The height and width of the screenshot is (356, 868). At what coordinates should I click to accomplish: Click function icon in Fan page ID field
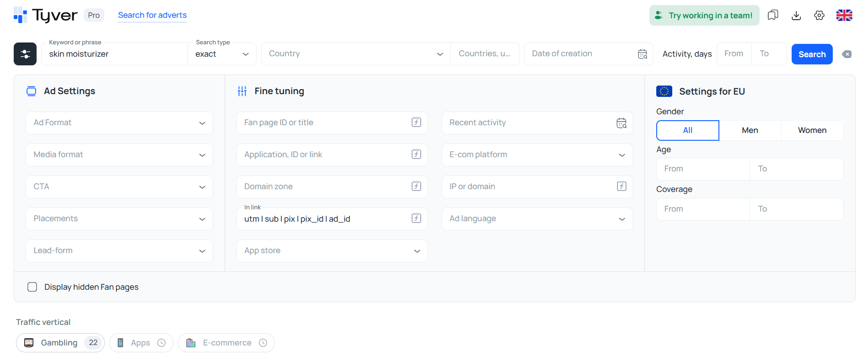click(x=416, y=122)
